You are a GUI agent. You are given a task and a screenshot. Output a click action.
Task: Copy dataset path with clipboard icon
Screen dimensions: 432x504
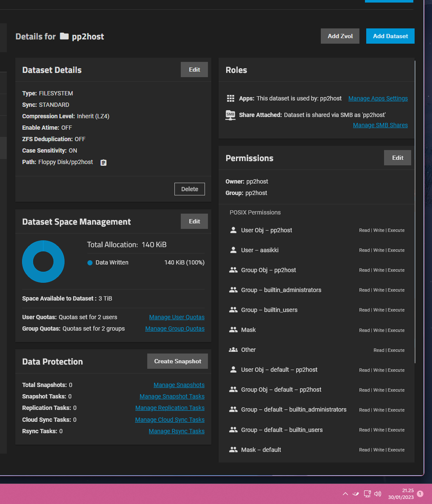coord(104,162)
